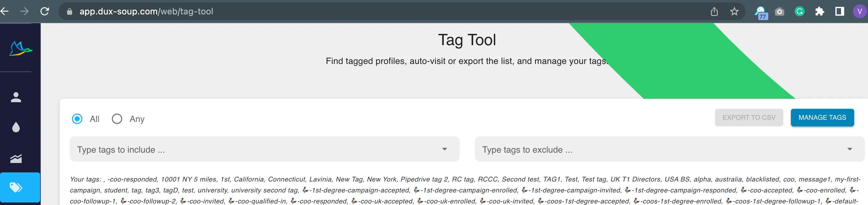Select the All radio button
This screenshot has height=205, width=868.
77,119
